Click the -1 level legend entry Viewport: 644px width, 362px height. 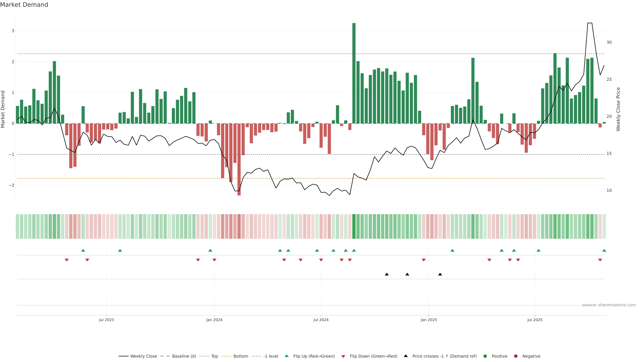coord(271,356)
